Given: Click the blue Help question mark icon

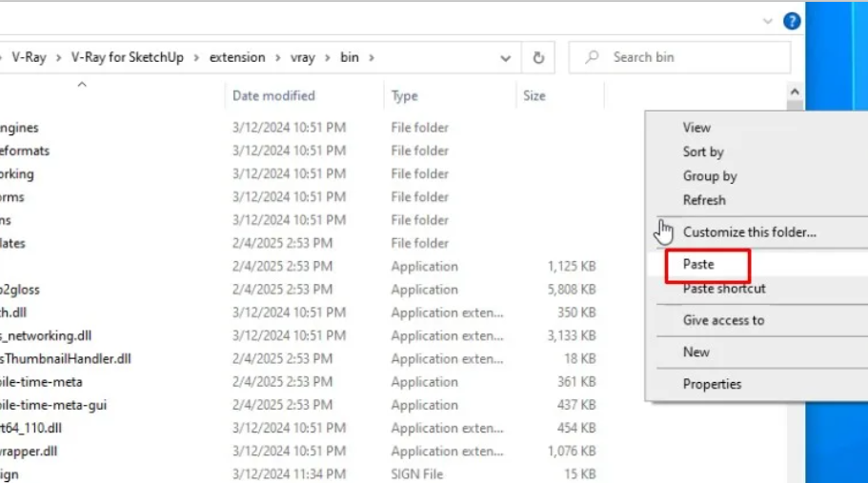Looking at the screenshot, I should click(x=791, y=20).
